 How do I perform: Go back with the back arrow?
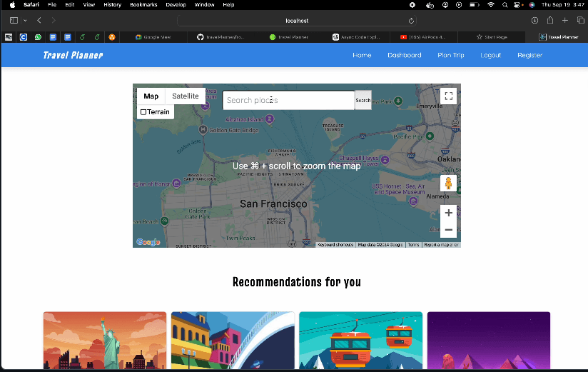(x=39, y=20)
